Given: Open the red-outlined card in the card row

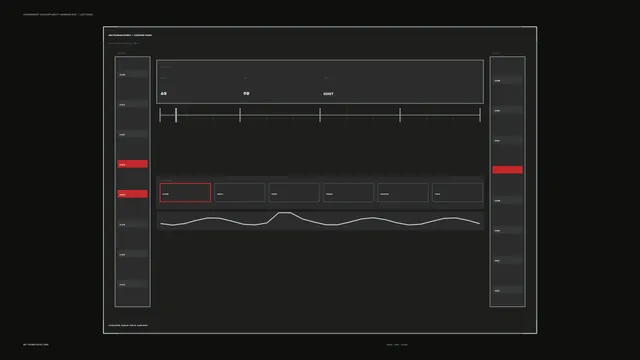Looking at the screenshot, I should point(185,193).
